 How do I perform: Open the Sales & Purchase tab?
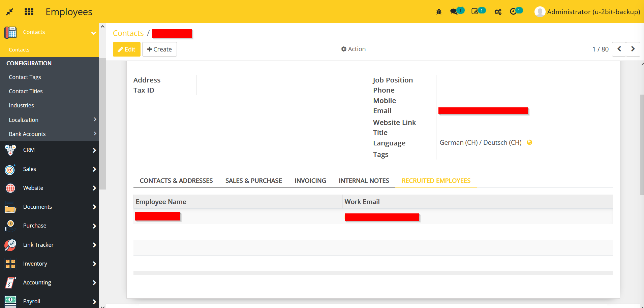(253, 180)
